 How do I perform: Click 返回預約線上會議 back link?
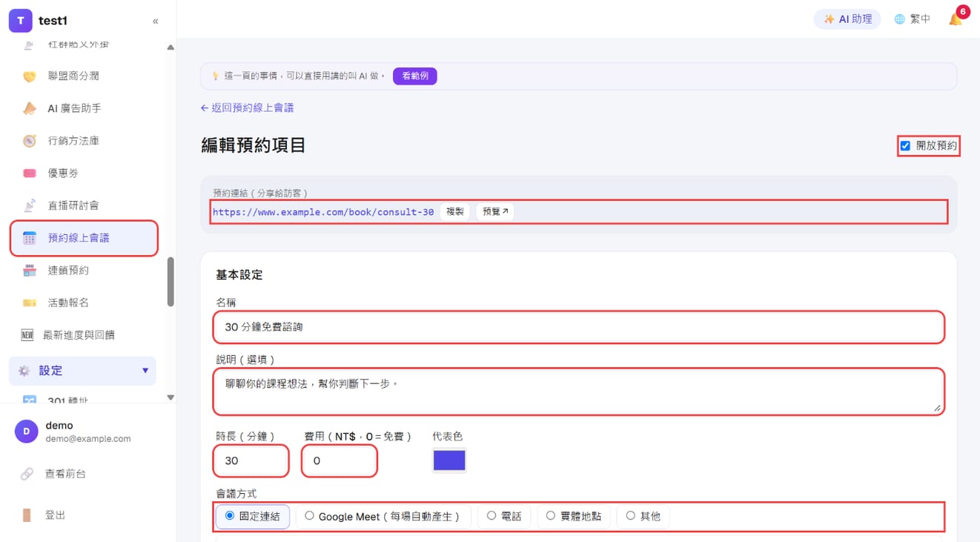(x=247, y=108)
